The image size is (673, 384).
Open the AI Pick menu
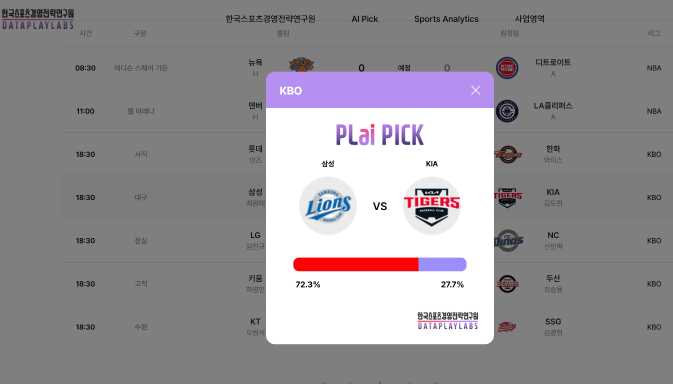364,19
